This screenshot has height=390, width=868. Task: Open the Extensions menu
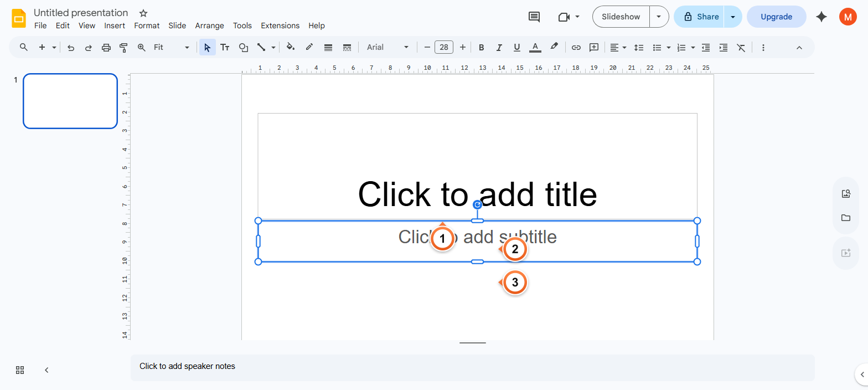pyautogui.click(x=280, y=25)
